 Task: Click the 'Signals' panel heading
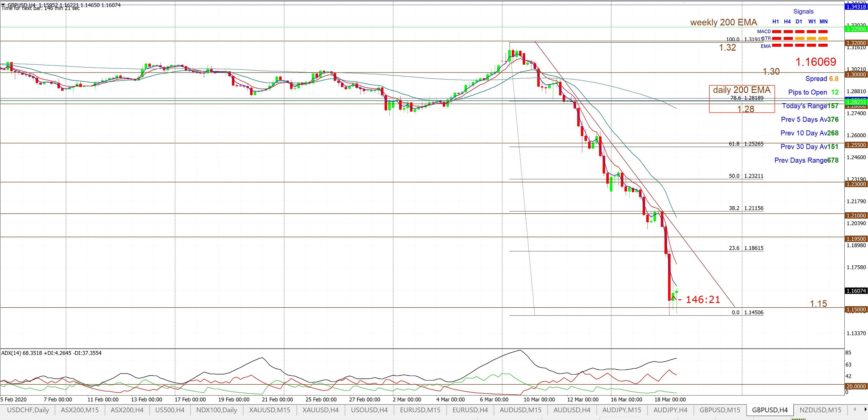coord(803,11)
